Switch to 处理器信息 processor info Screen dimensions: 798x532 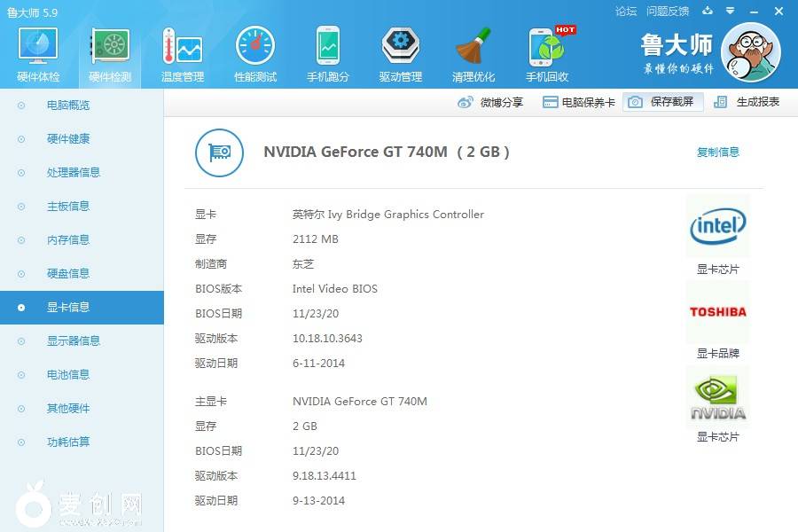coord(74,173)
